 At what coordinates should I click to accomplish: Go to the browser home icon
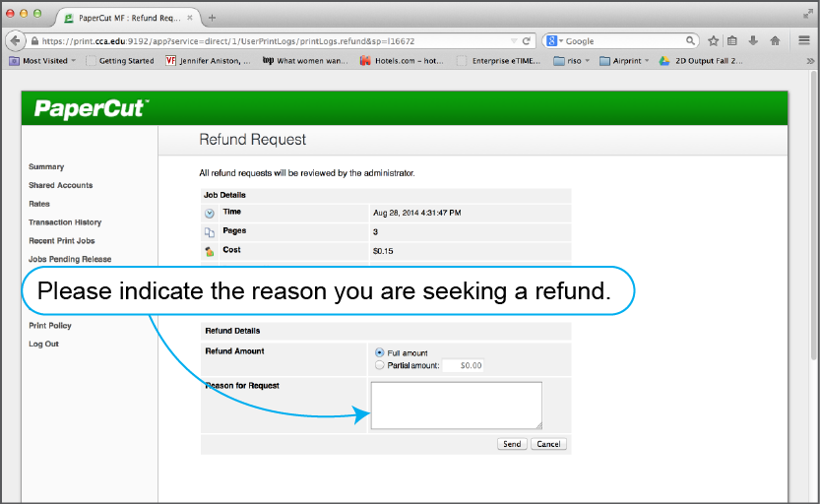tap(775, 40)
